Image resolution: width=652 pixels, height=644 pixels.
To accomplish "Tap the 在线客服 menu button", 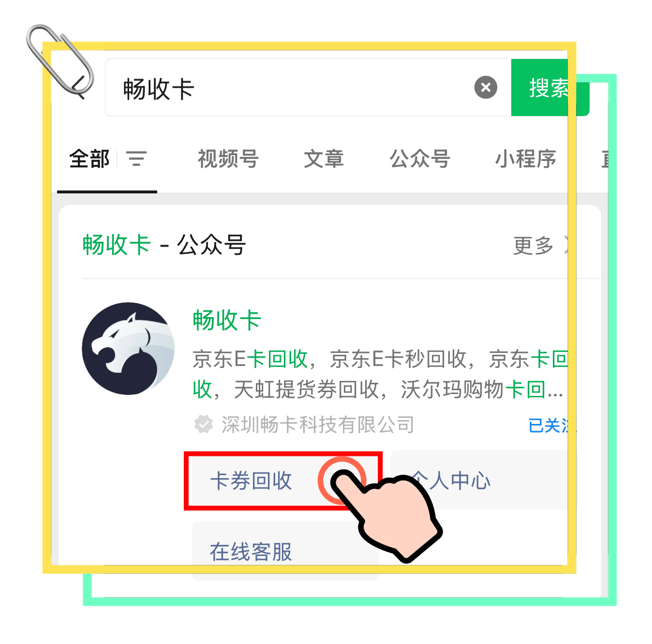I will coord(285,551).
